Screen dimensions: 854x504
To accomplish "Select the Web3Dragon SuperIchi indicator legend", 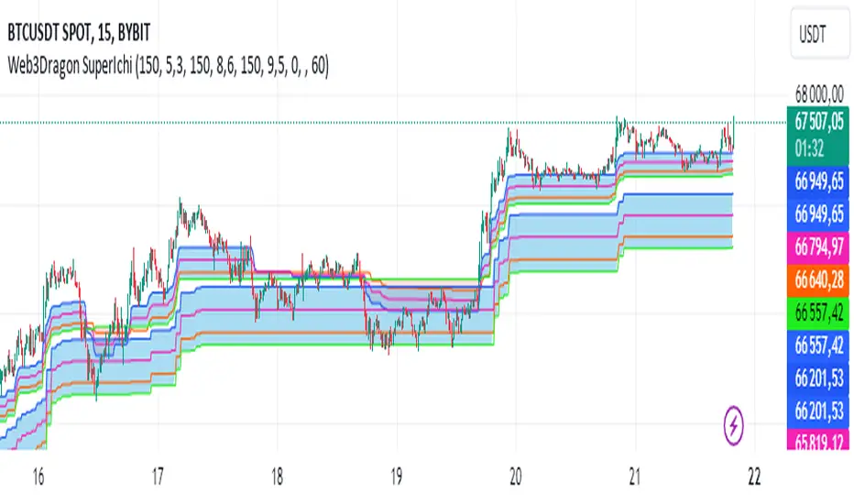I will (168, 66).
